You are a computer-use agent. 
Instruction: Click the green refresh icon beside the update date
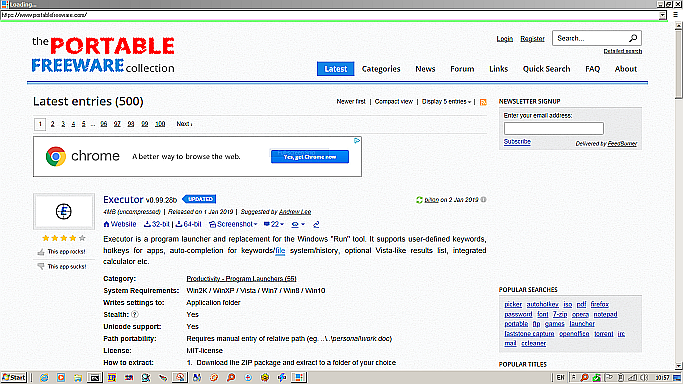click(x=419, y=200)
